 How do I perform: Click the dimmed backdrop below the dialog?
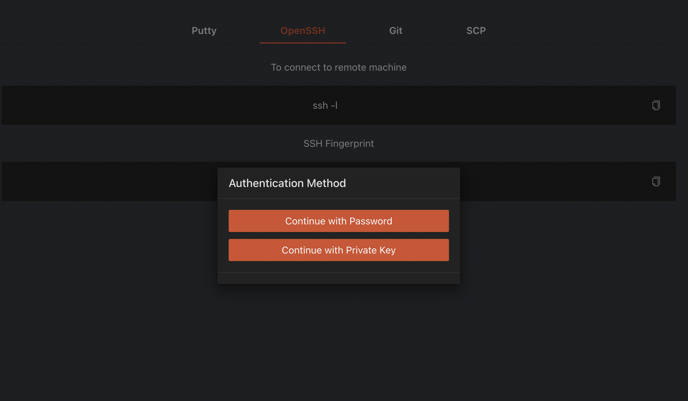point(338,340)
